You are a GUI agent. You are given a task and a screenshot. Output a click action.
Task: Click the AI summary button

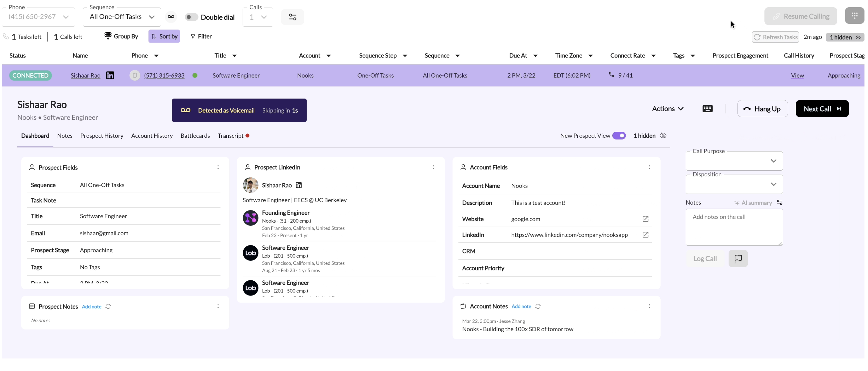[753, 203]
